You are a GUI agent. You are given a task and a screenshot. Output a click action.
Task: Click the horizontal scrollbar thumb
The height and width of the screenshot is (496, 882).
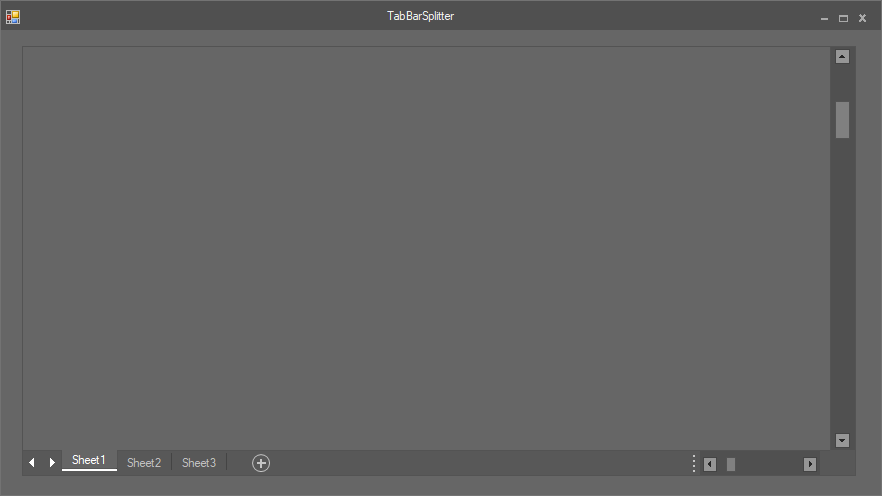click(x=731, y=464)
